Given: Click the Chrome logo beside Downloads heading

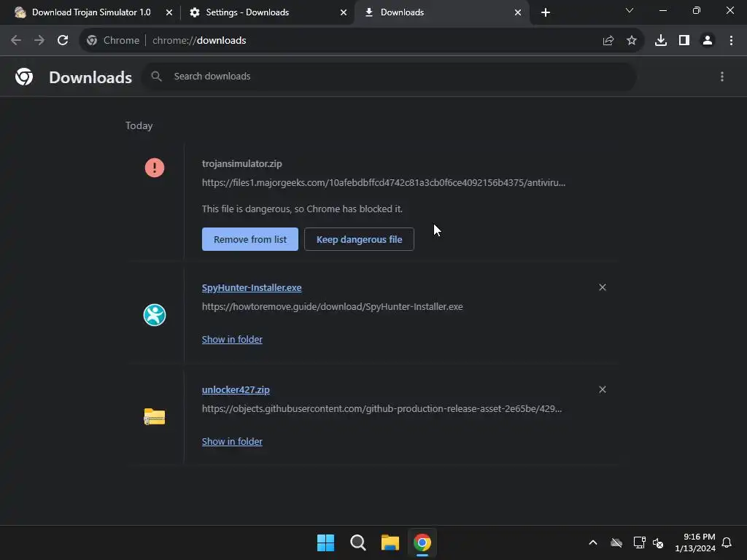Looking at the screenshot, I should 24,77.
